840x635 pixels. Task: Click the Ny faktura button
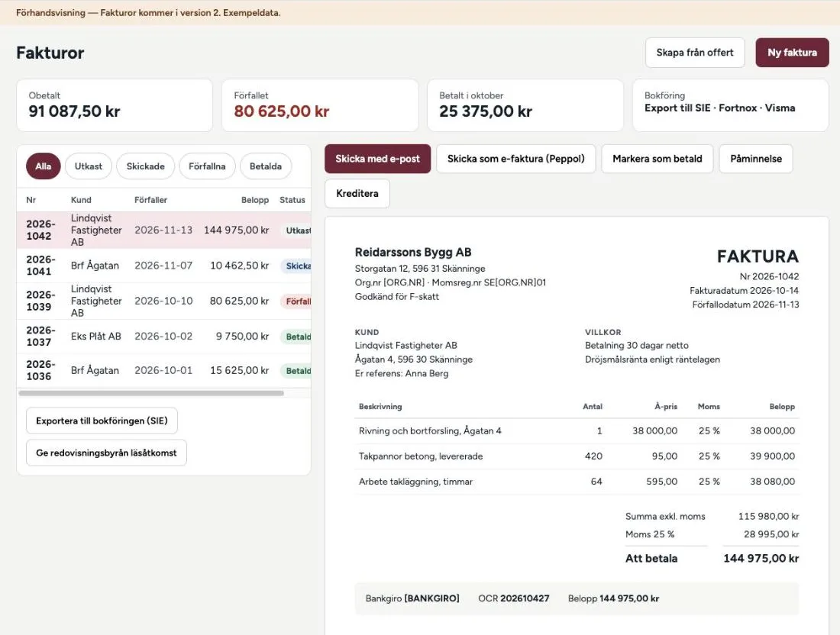point(793,53)
